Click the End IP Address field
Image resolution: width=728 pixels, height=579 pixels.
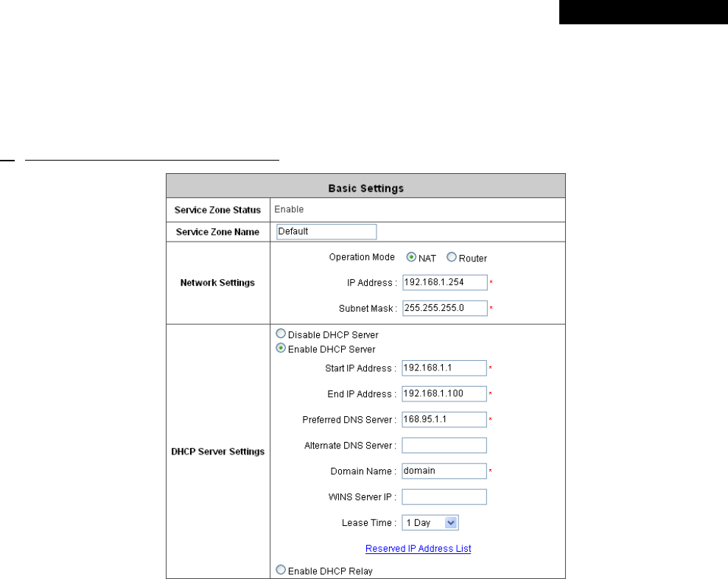point(444,394)
